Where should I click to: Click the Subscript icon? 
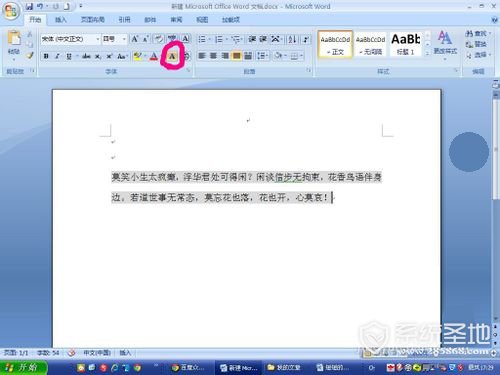coord(98,56)
